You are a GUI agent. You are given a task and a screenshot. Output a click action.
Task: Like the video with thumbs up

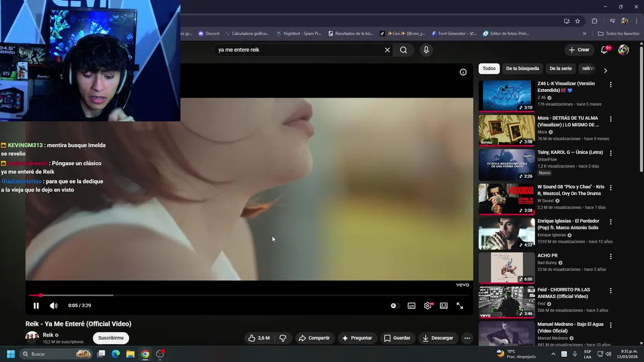point(259,338)
